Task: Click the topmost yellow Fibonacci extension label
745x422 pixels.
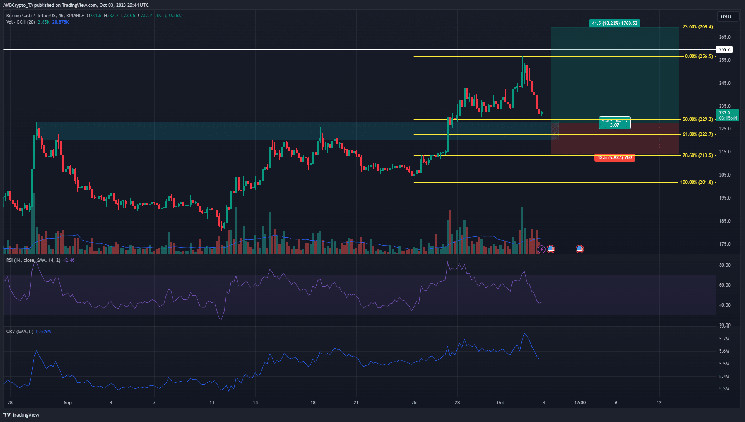Action: pos(697,27)
